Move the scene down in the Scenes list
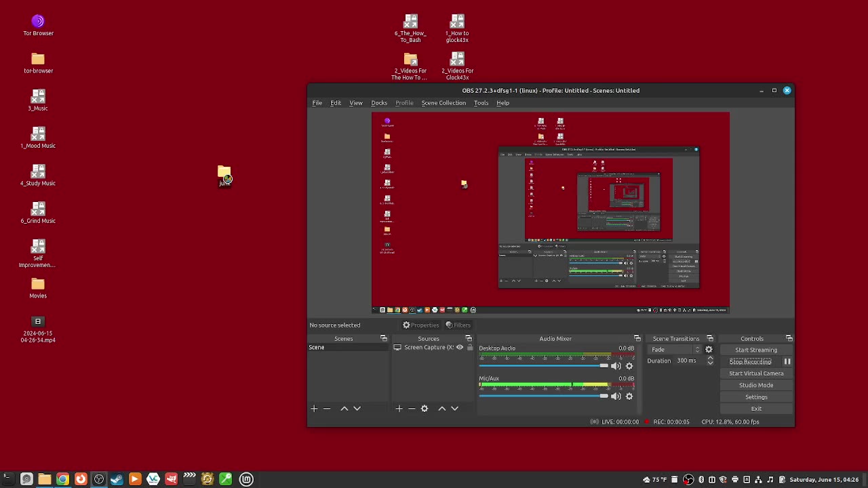The image size is (868, 488). 357,409
